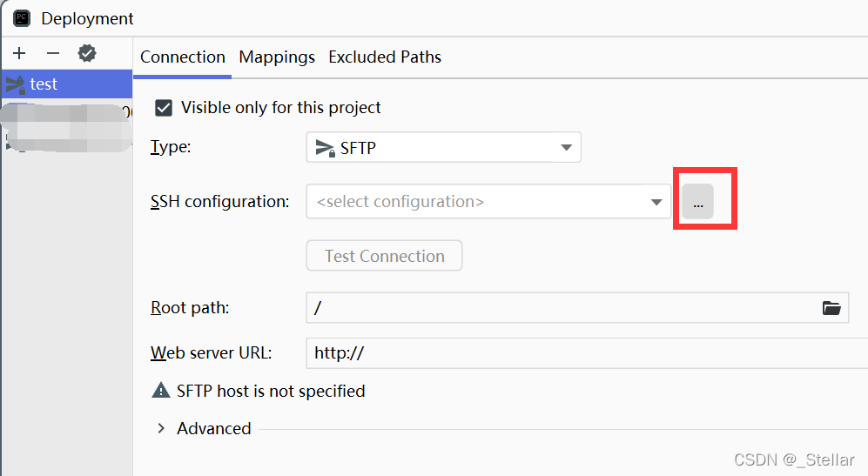Switch to the Mappings tab
This screenshot has width=868, height=476.
coord(277,57)
